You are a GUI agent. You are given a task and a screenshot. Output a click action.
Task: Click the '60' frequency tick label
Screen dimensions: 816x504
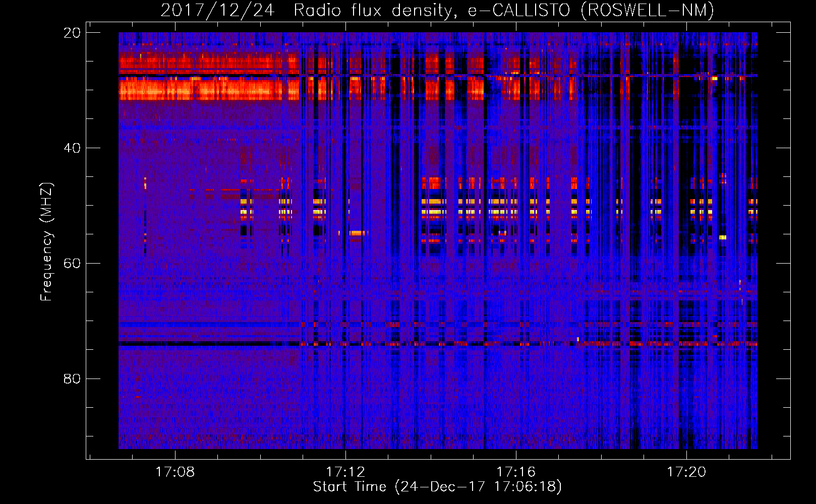click(x=72, y=264)
